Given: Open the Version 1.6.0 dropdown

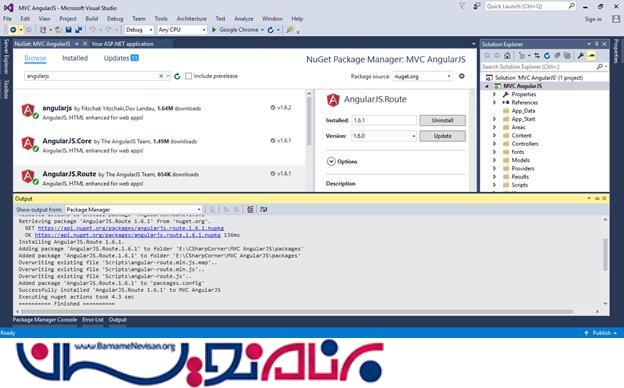Looking at the screenshot, I should (413, 136).
